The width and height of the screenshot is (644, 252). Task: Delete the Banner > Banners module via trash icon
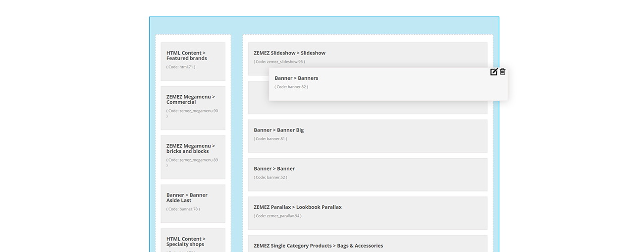tap(503, 72)
